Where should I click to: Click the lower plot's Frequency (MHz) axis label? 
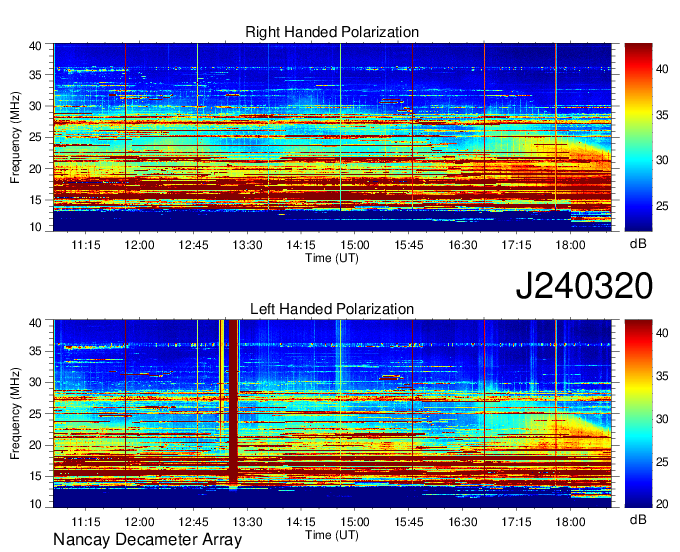(15, 414)
